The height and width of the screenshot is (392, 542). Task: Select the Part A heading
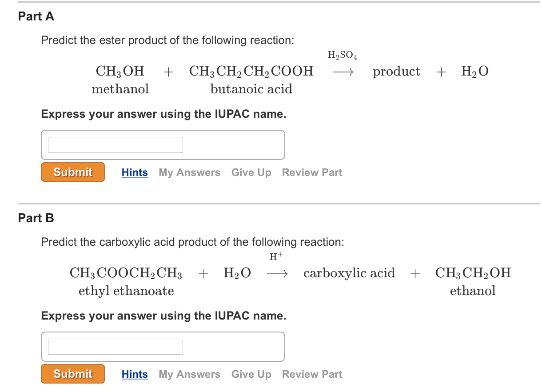36,16
